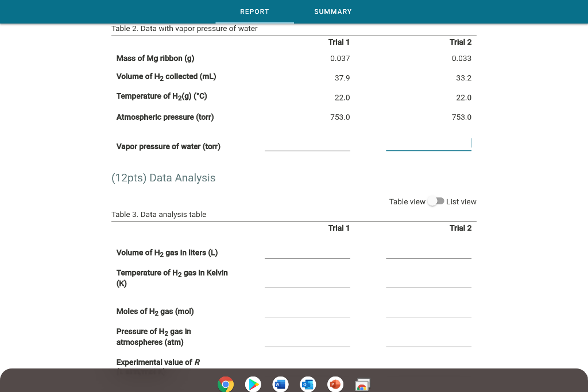Click the List view label
This screenshot has height=392, width=588.
[x=461, y=201]
